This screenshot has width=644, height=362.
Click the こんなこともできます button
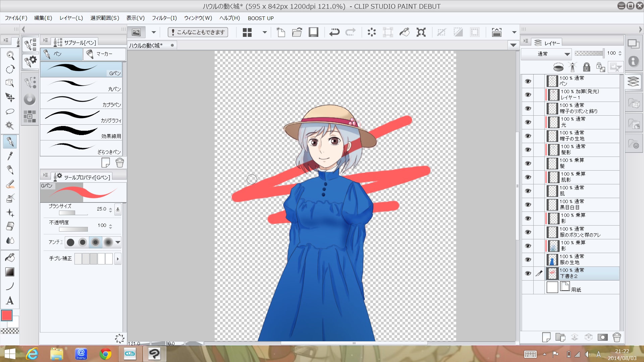[198, 32]
